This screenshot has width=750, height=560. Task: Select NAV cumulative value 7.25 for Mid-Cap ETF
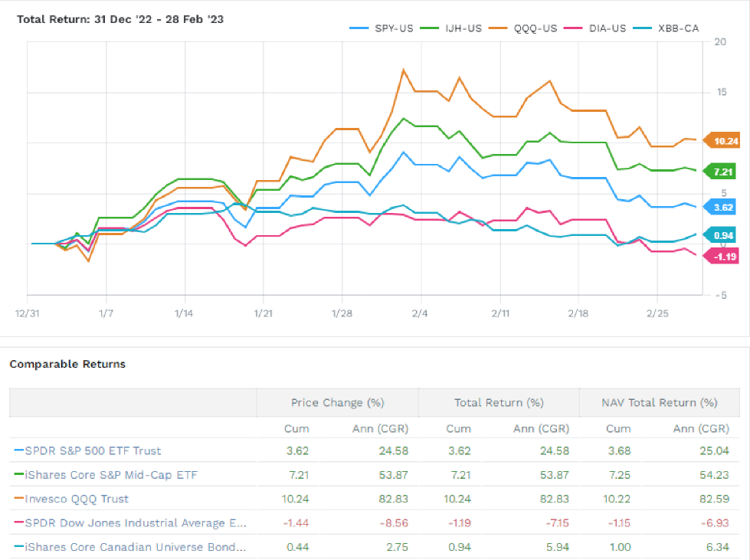[620, 475]
